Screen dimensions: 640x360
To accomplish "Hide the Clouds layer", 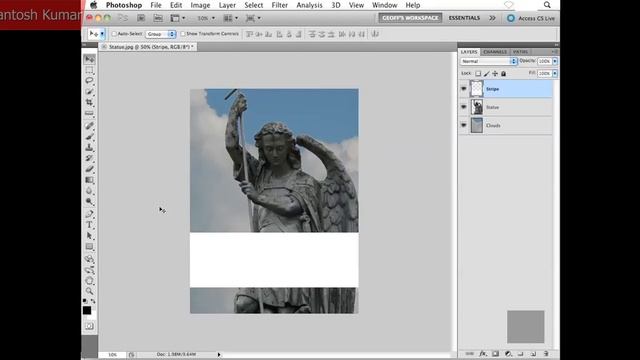I will pyautogui.click(x=464, y=125).
